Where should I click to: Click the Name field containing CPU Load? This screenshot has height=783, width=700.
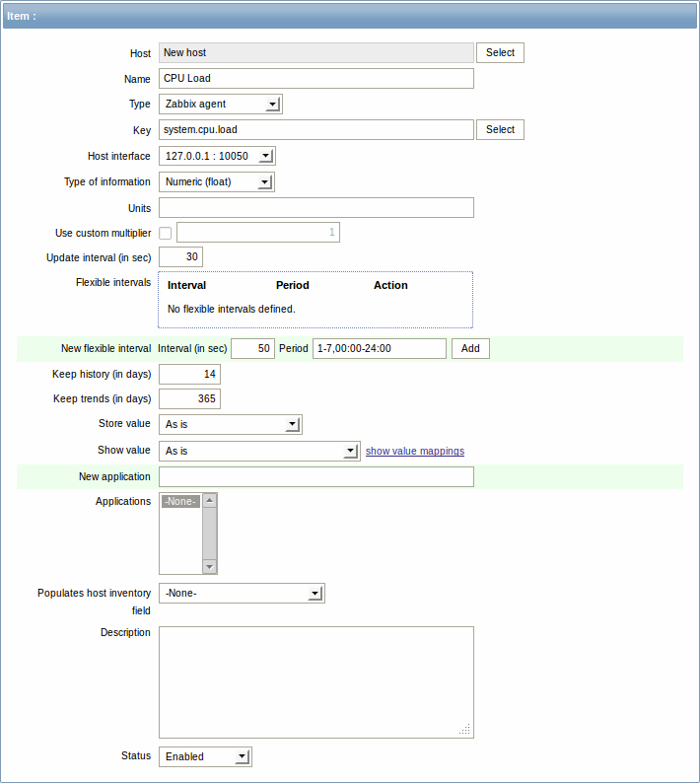coord(316,79)
